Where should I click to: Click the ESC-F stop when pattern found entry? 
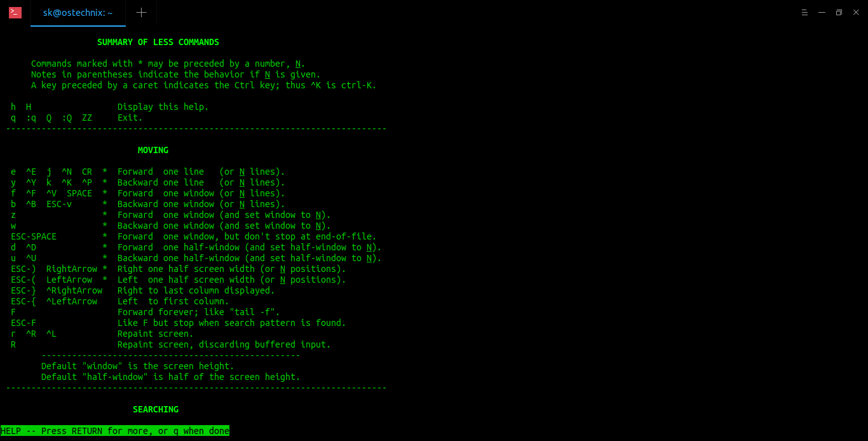pyautogui.click(x=178, y=322)
